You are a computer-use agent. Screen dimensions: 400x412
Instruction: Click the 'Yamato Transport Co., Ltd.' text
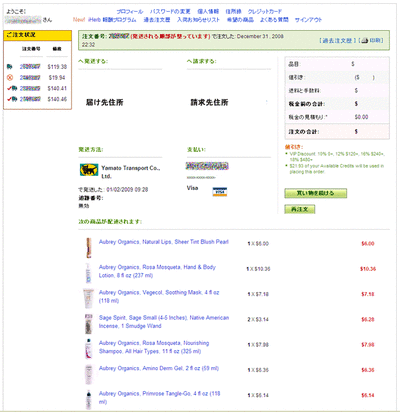(131, 172)
